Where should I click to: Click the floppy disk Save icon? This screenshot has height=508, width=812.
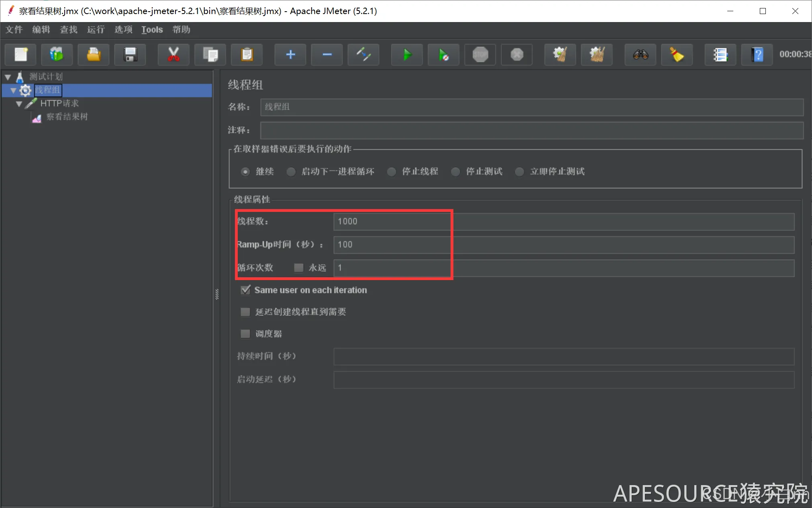[x=130, y=55]
